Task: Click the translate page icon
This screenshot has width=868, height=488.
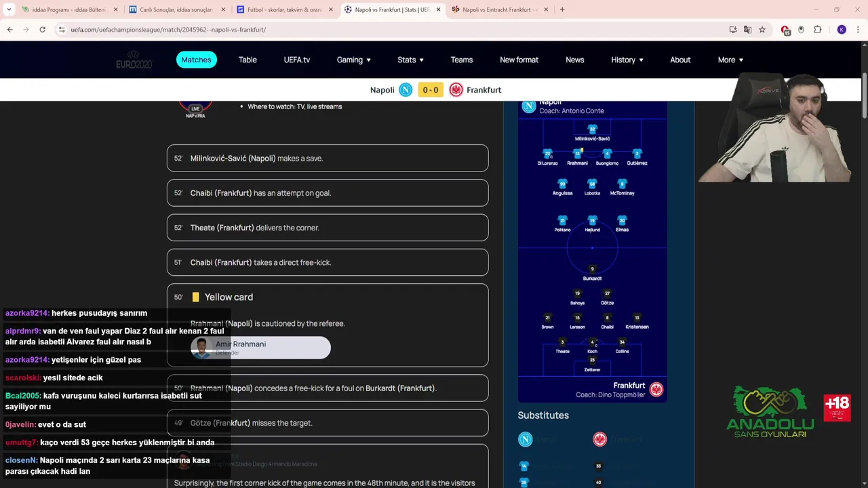Action: 747,30
